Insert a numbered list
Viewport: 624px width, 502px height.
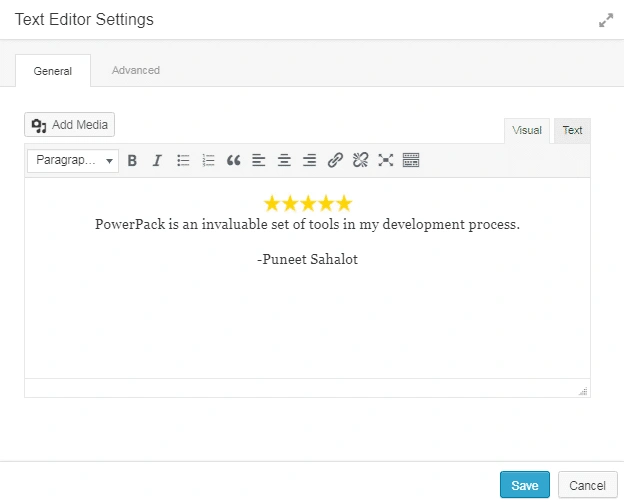pyautogui.click(x=208, y=160)
